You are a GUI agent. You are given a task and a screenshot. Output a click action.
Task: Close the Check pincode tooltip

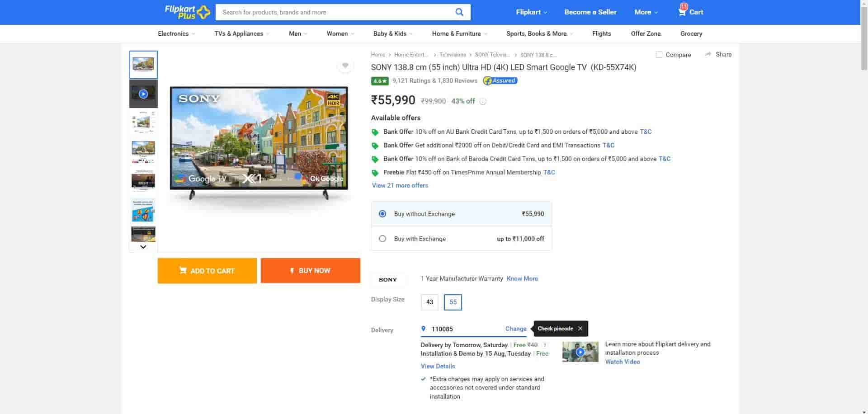(580, 329)
